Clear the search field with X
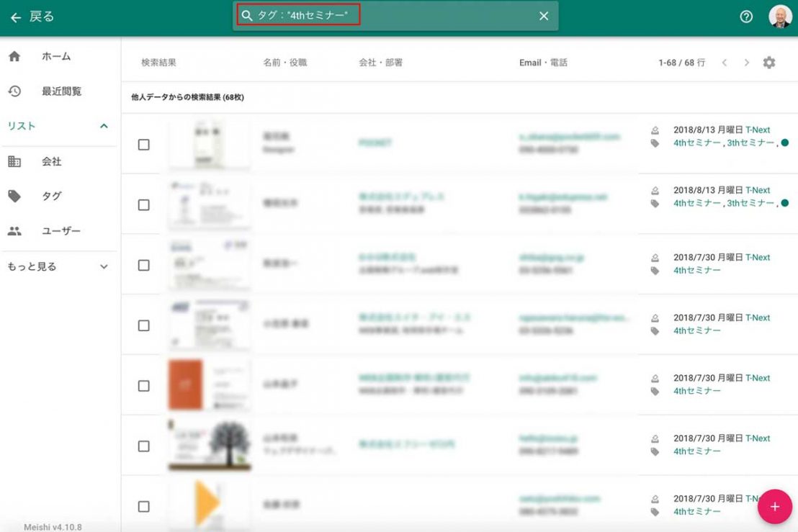Screen dimensions: 798x532 pos(544,16)
